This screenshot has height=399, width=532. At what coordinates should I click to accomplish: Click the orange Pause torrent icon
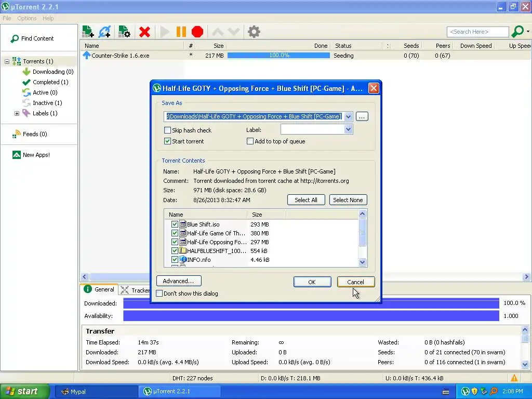point(181,32)
